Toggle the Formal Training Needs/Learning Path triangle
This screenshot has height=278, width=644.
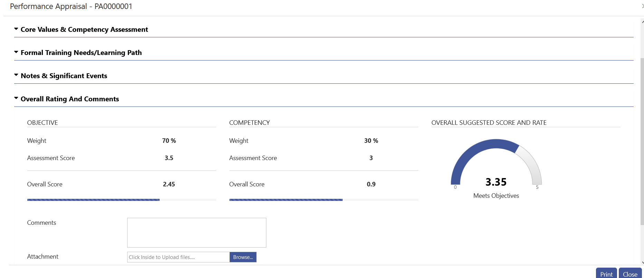click(x=16, y=52)
